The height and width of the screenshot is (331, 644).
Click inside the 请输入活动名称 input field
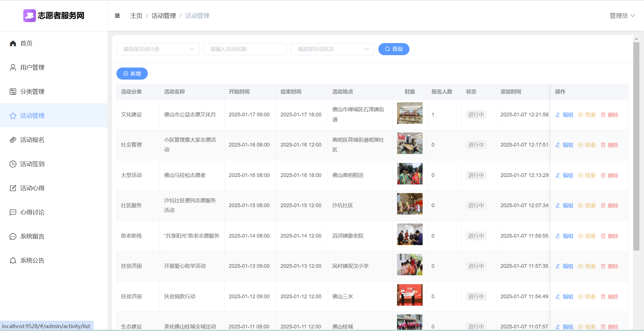(245, 49)
